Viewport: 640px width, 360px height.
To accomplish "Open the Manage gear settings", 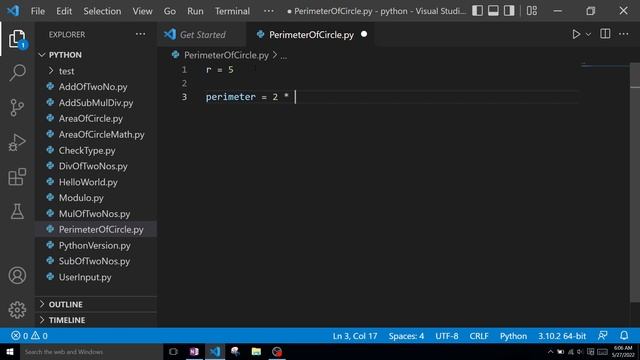I will coord(17,310).
